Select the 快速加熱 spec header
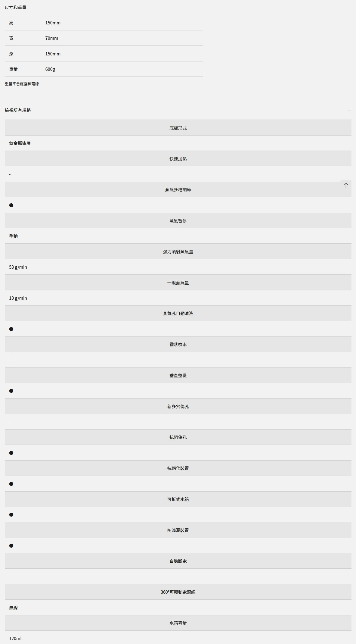 click(178, 159)
